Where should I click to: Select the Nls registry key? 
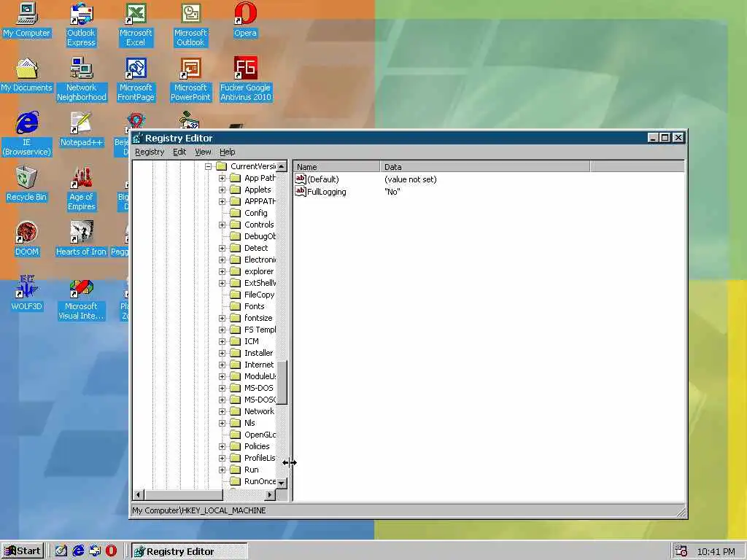click(x=249, y=423)
